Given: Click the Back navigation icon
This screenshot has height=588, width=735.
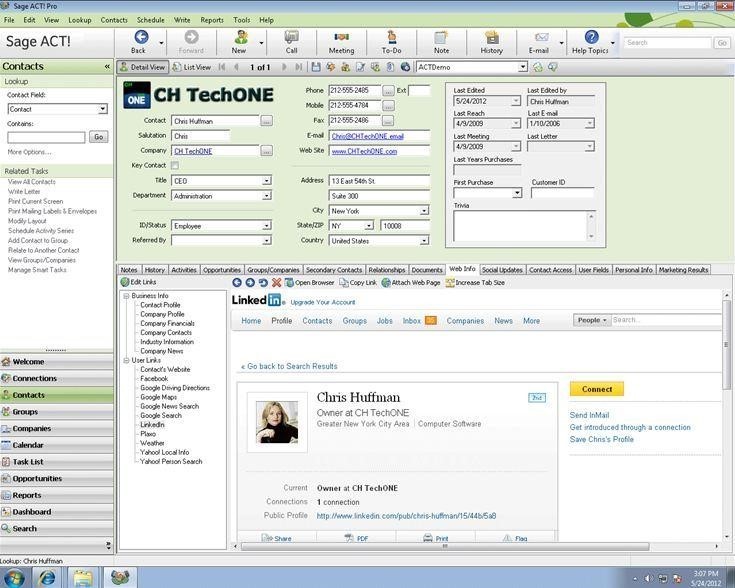Looking at the screenshot, I should click(139, 38).
